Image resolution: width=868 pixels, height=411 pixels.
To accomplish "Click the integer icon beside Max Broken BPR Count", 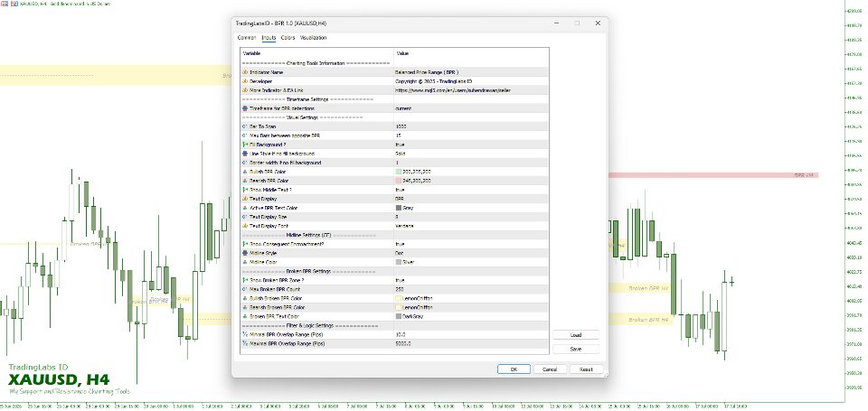I will pos(245,289).
